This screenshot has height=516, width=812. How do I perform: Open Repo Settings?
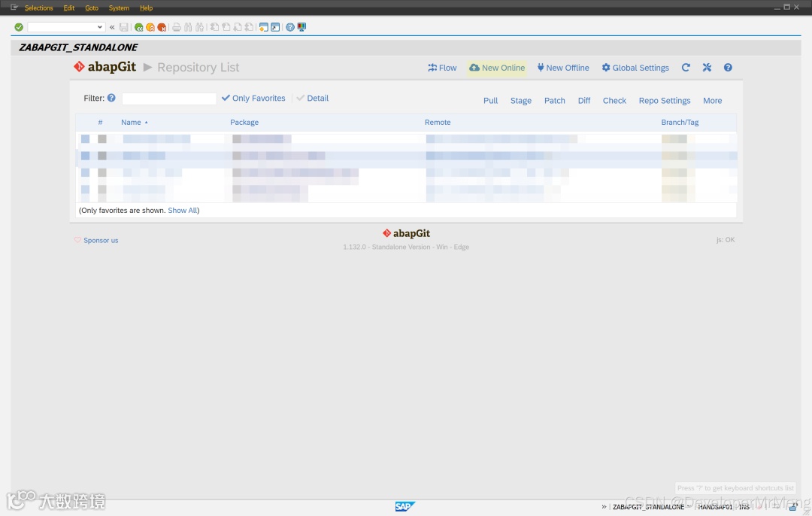click(665, 101)
